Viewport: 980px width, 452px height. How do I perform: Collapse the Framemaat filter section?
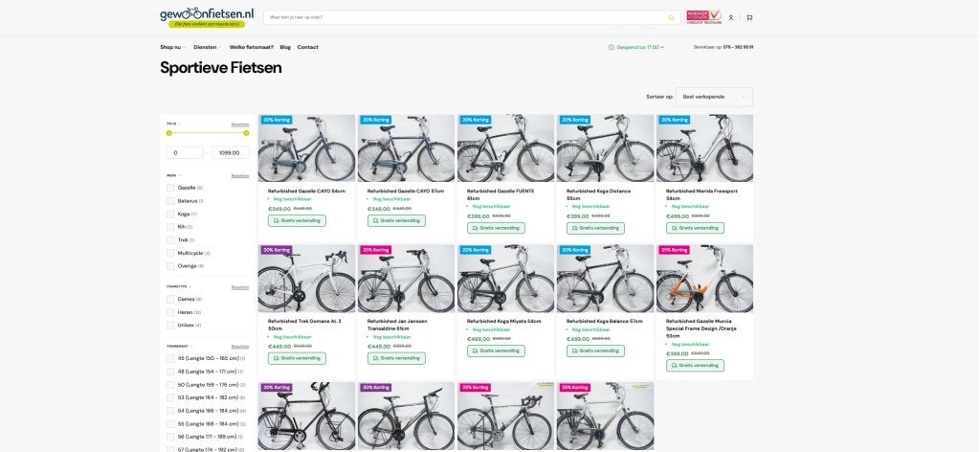click(x=179, y=347)
